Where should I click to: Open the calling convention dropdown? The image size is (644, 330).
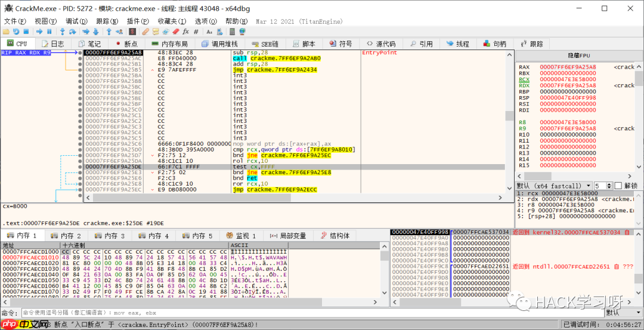[555, 186]
